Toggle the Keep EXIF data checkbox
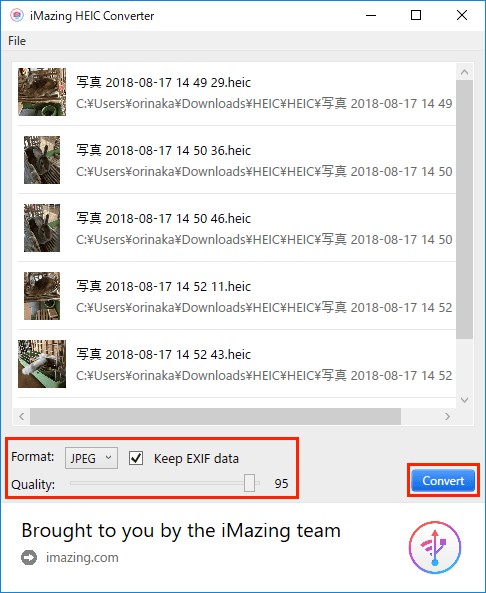Image resolution: width=486 pixels, height=593 pixels. [x=136, y=458]
